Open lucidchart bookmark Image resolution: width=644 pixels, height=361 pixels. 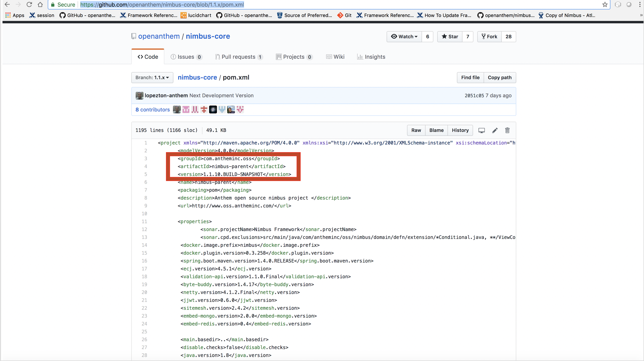point(196,15)
